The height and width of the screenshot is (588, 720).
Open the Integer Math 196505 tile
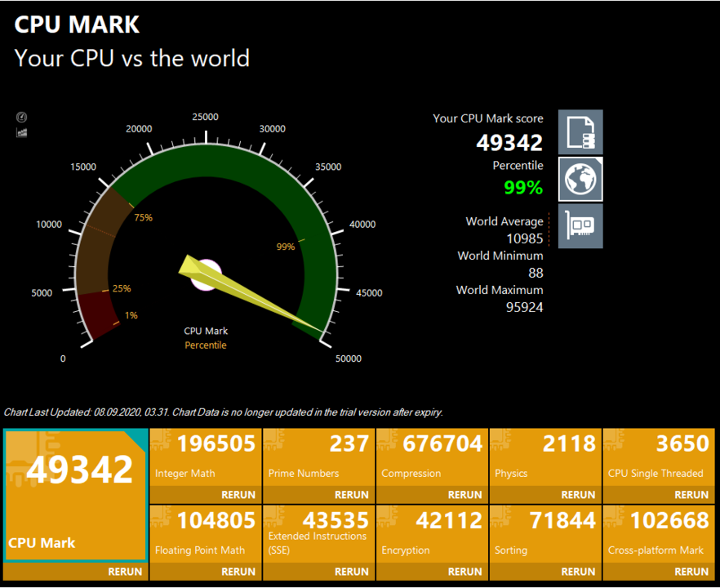(205, 457)
